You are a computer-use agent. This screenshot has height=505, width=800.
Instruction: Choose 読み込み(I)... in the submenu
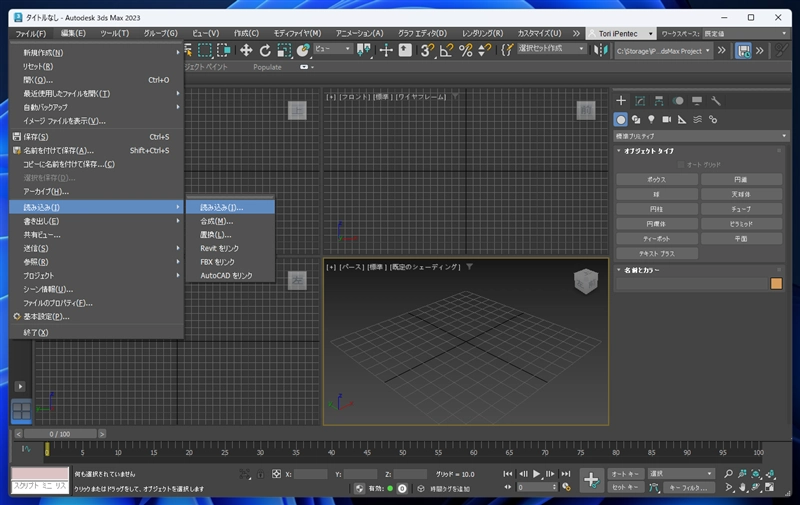pos(221,207)
